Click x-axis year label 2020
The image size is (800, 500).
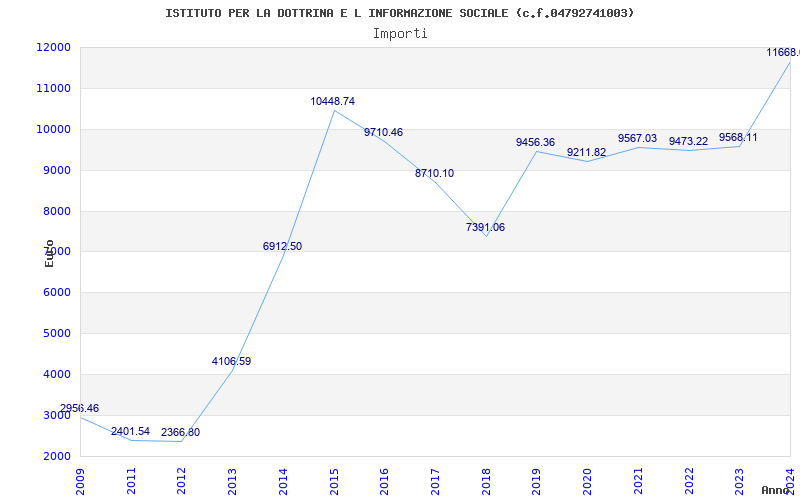[587, 481]
